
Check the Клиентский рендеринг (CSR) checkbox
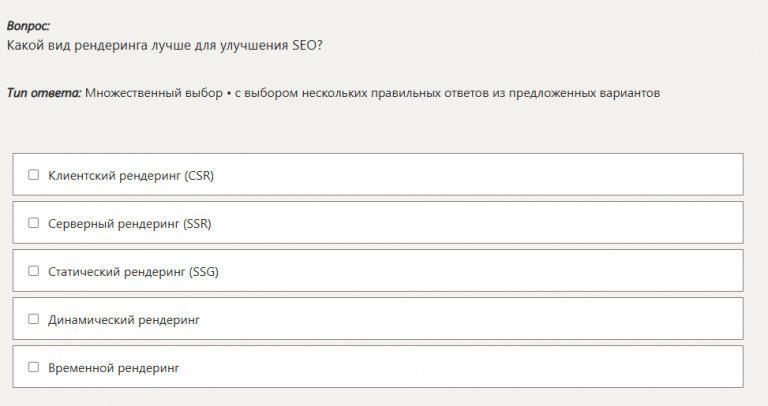click(x=33, y=175)
